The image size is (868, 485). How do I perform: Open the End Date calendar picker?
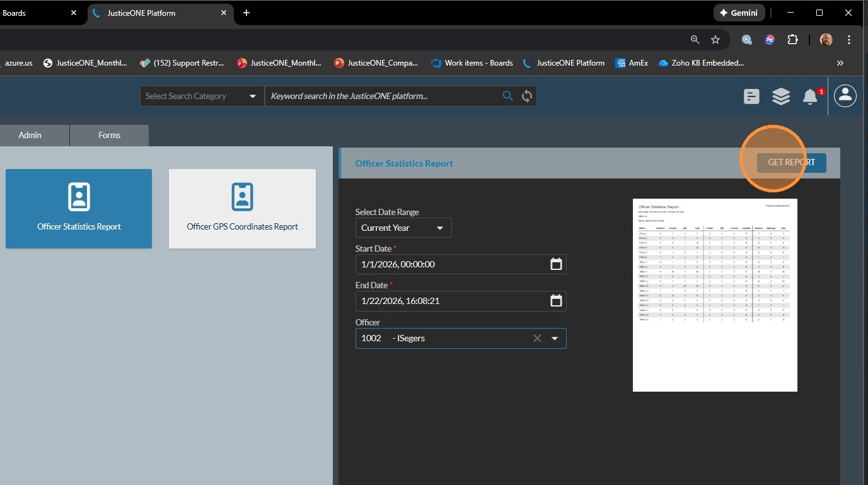coord(556,301)
